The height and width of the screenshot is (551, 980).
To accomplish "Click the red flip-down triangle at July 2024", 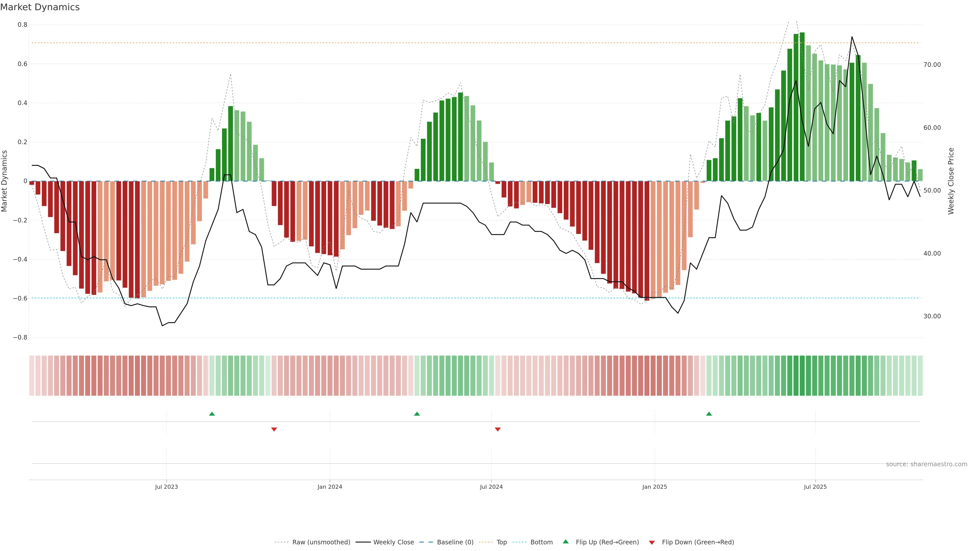I will pos(498,429).
